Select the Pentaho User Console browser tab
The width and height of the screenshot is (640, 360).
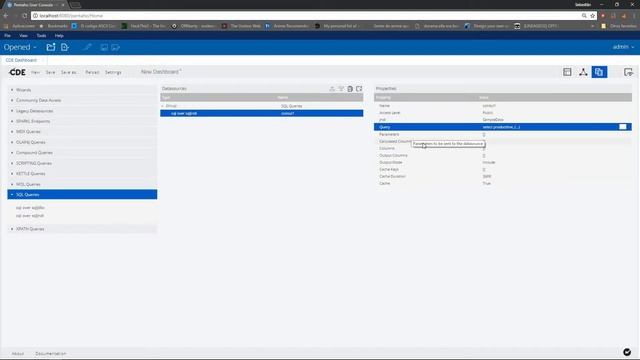[33, 4]
